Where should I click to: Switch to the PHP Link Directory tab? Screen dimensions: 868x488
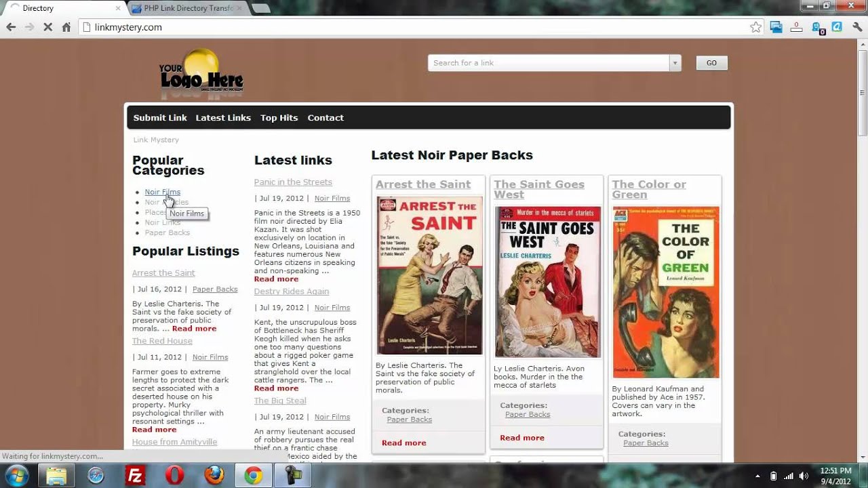[187, 8]
